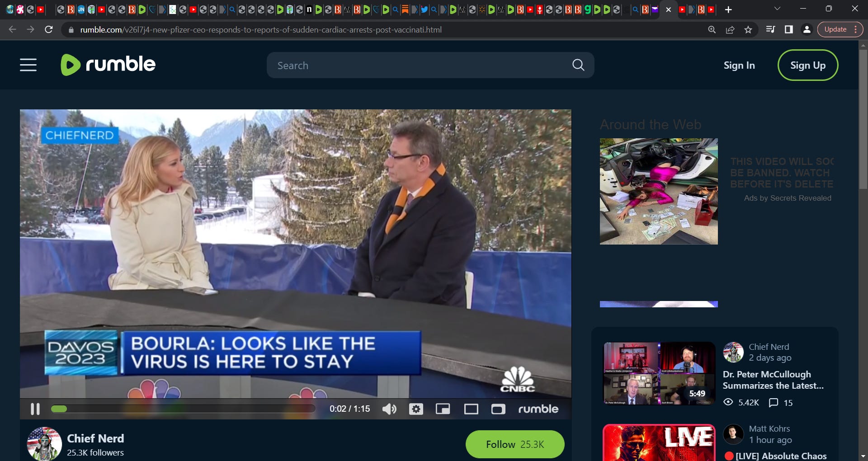Open Matt Kohrs live video thumbnail
The width and height of the screenshot is (868, 461).
[659, 442]
